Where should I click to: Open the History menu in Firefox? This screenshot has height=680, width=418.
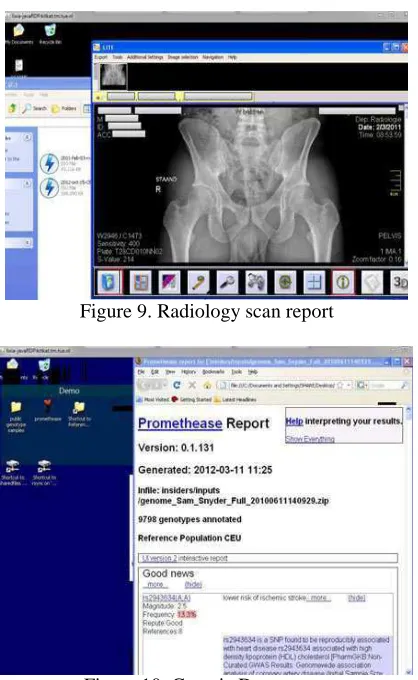[188, 372]
